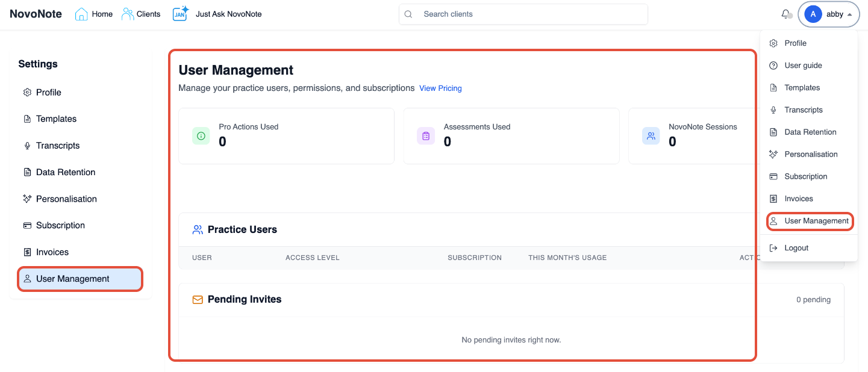Click the Assessments Used clipboard icon

[426, 136]
